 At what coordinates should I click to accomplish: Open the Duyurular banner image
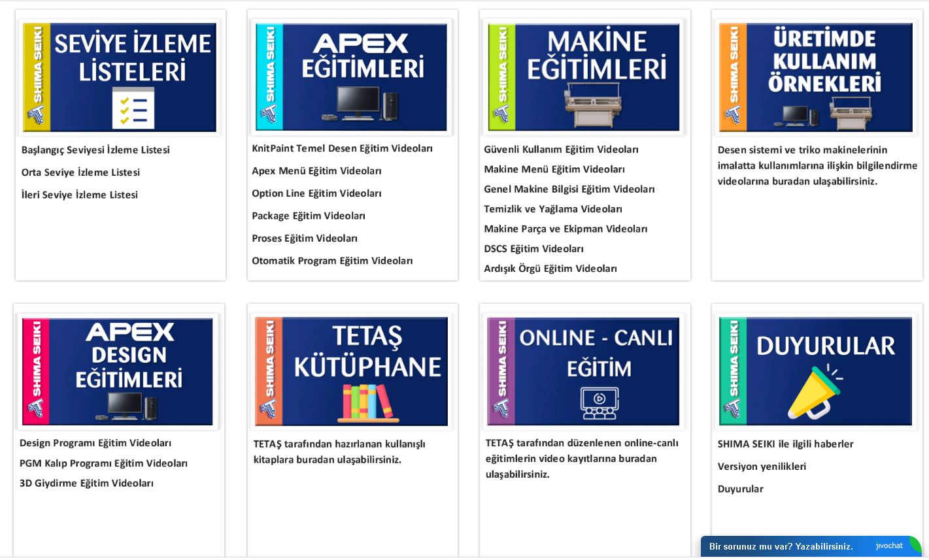pos(815,371)
